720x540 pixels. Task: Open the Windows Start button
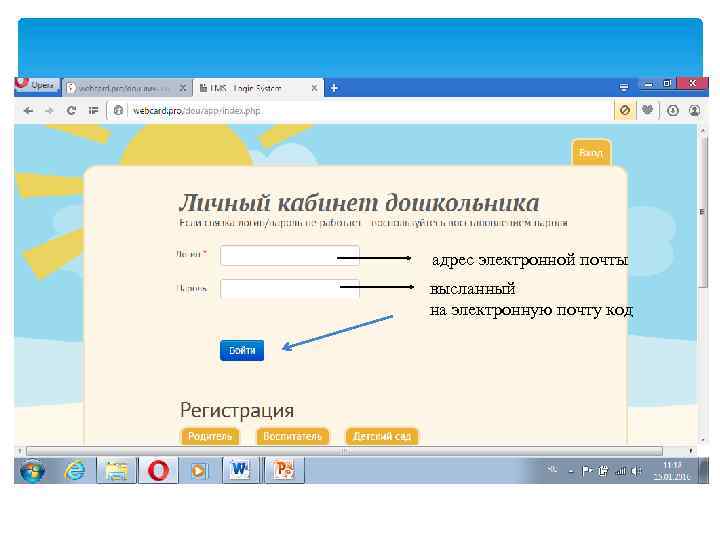32,471
